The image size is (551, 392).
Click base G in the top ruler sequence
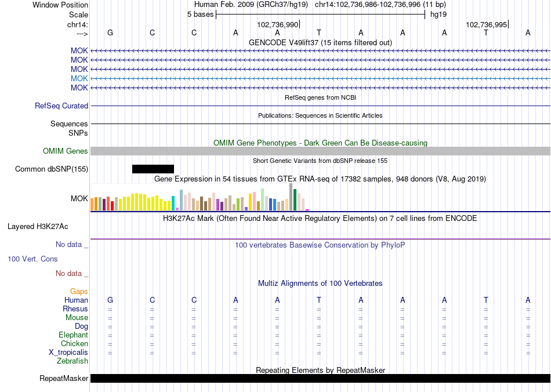tap(110, 32)
